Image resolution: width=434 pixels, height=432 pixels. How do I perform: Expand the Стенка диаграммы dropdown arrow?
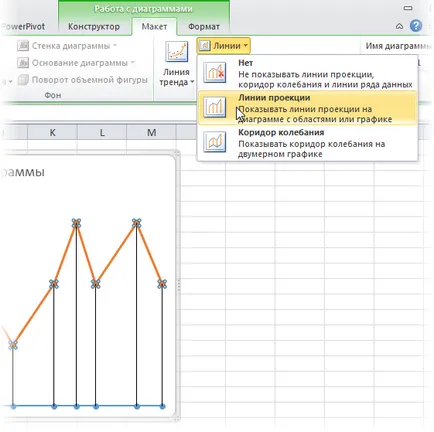point(115,45)
